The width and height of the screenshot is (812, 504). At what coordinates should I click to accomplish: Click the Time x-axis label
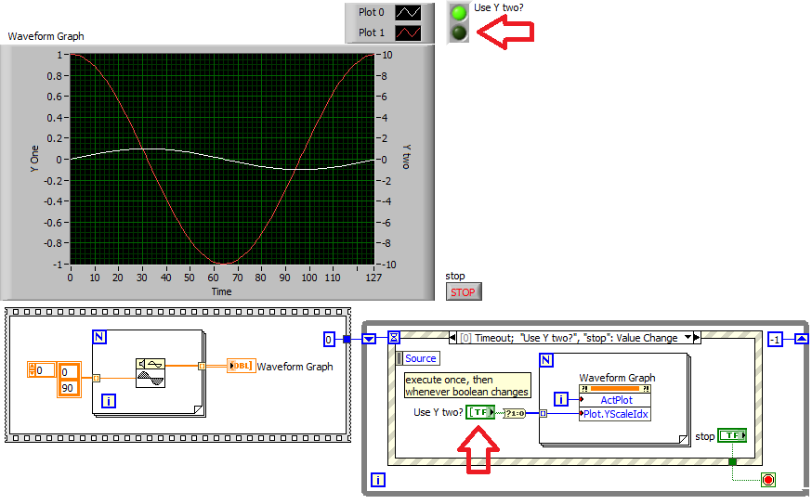click(222, 291)
